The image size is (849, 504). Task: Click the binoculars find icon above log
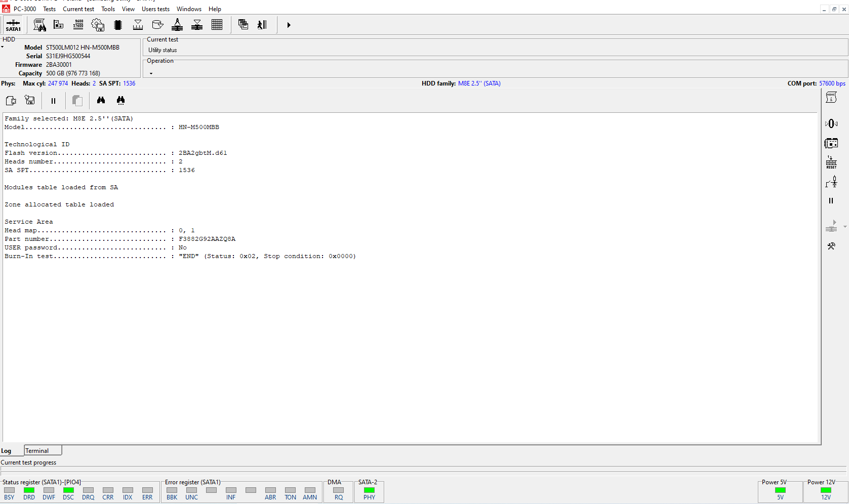[x=101, y=100]
